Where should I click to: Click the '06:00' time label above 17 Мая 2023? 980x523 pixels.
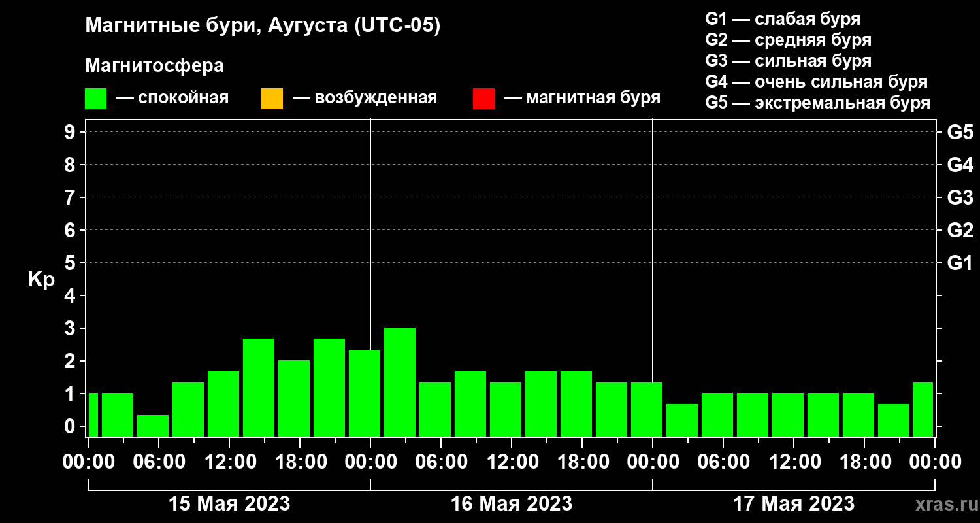pos(723,462)
